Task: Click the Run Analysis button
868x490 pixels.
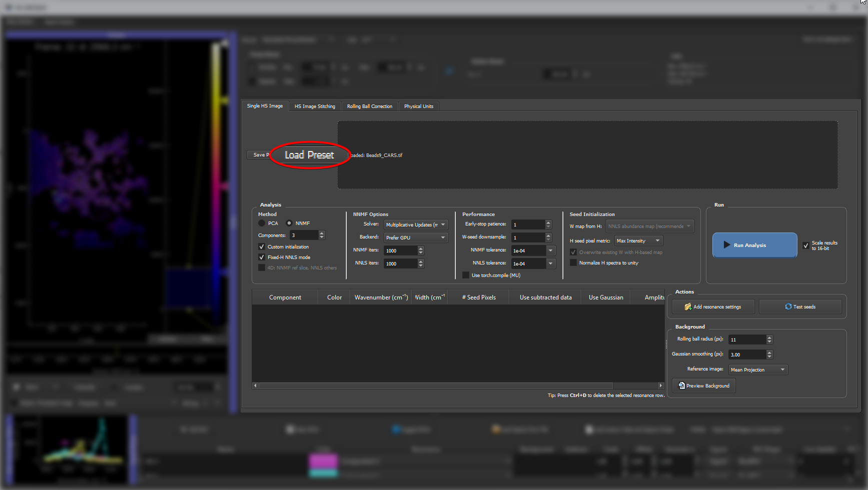Action: [x=754, y=245]
